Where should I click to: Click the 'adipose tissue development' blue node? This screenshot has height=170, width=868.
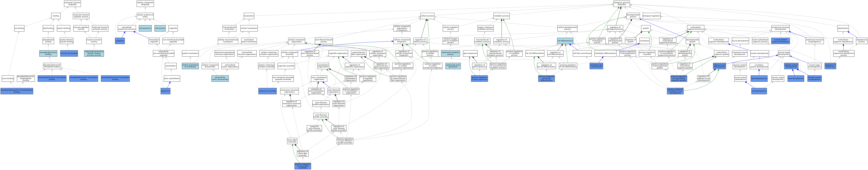point(719,66)
